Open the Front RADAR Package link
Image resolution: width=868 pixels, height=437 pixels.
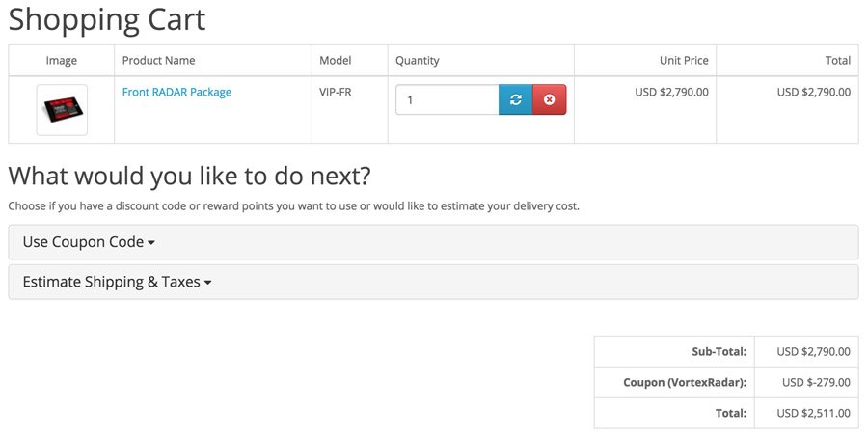[x=176, y=92]
